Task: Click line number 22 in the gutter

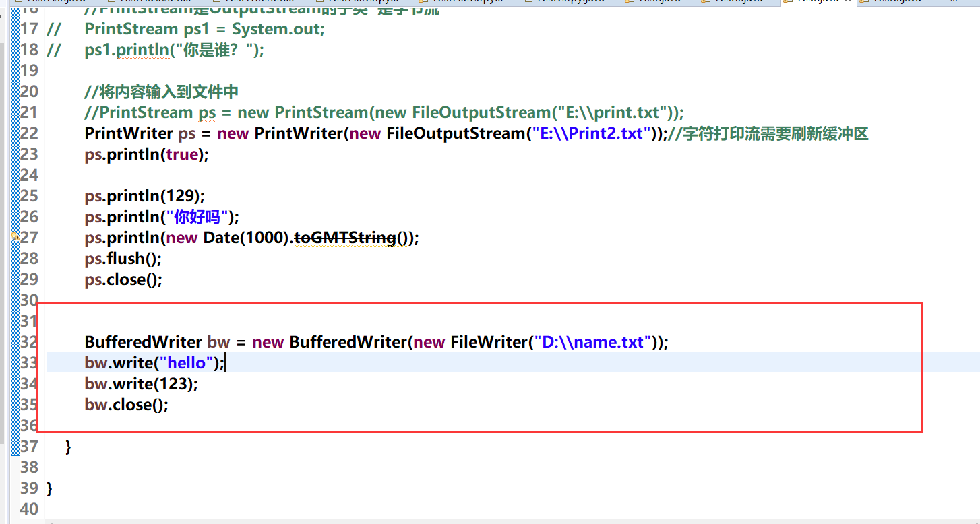Action: [28, 133]
